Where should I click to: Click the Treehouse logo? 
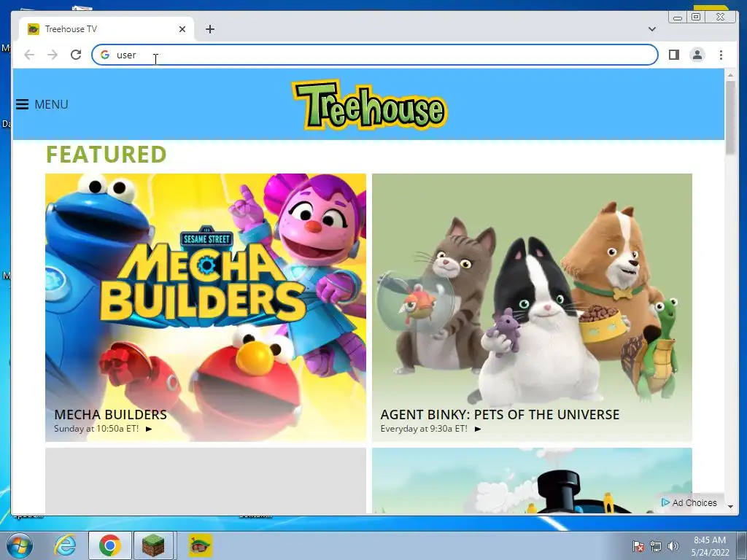[x=370, y=106]
